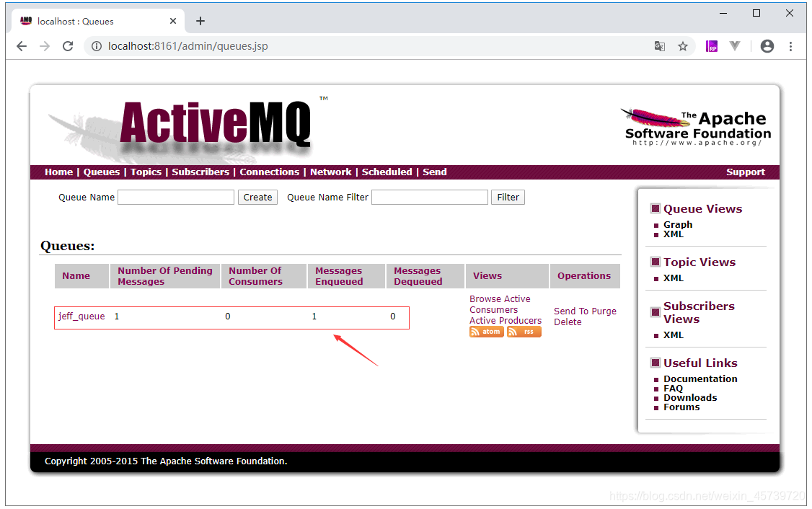This screenshot has width=812, height=509.
Task: Open the translate page icon
Action: [659, 46]
